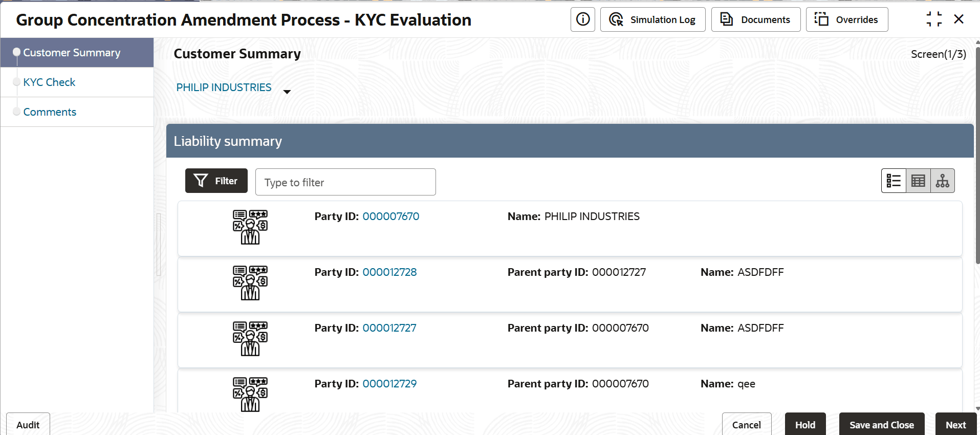Image resolution: width=980 pixels, height=435 pixels.
Task: Open Party ID 000012728 link
Action: tap(390, 272)
